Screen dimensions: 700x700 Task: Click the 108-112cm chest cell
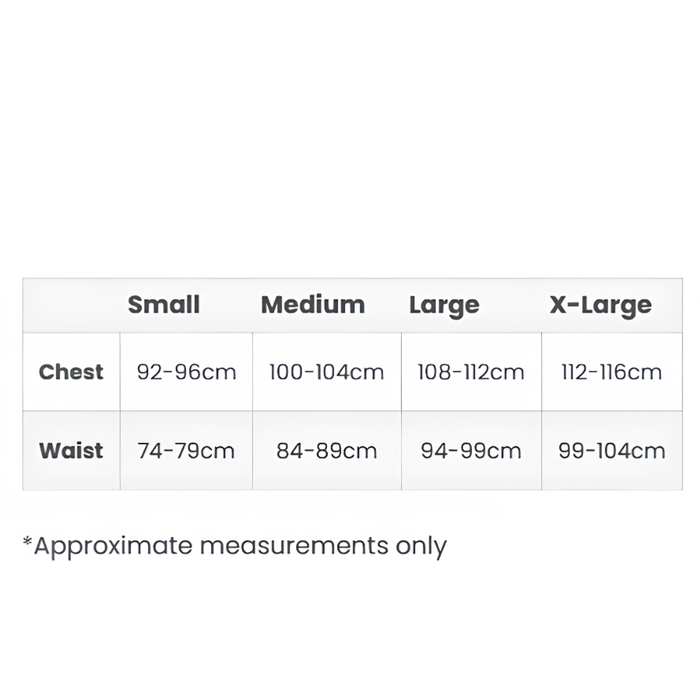[471, 372]
